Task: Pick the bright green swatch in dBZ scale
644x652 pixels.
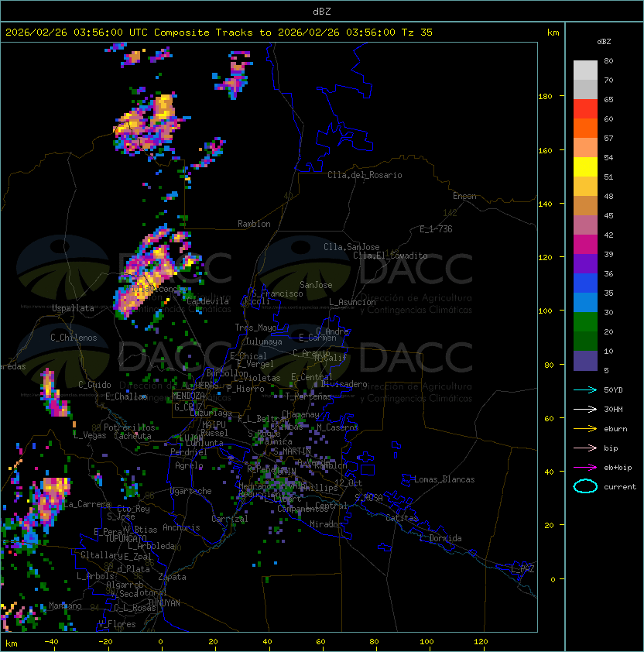Action: pyautogui.click(x=585, y=322)
